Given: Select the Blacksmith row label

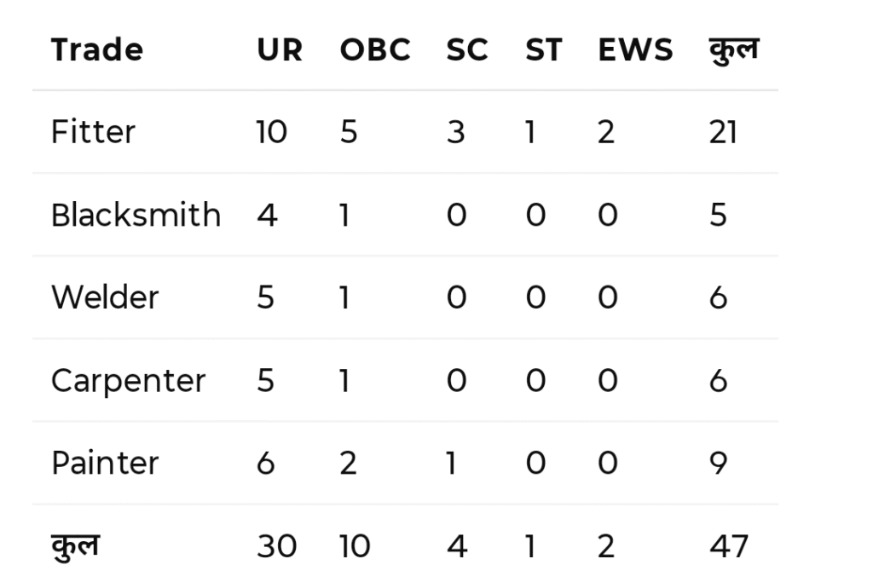Looking at the screenshot, I should pyautogui.click(x=136, y=215).
